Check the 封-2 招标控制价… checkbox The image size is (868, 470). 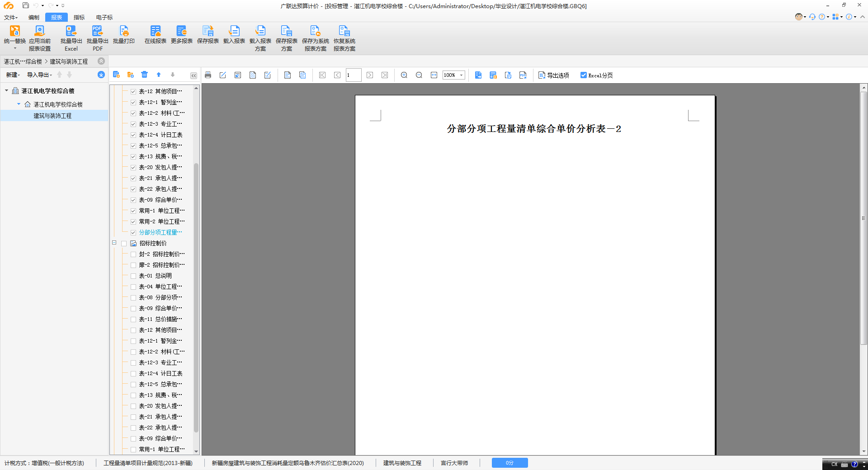click(x=133, y=254)
